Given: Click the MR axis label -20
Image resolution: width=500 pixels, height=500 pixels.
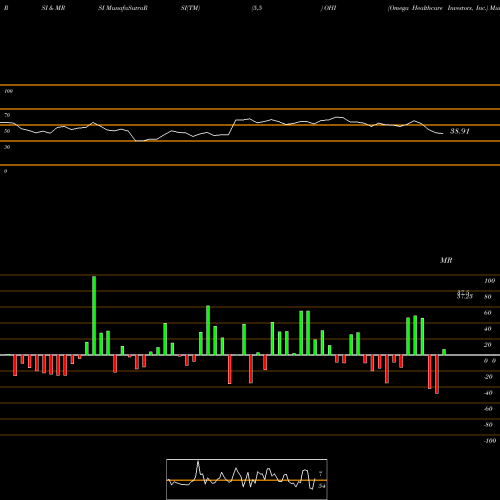Looking at the screenshot, I should (488, 377).
